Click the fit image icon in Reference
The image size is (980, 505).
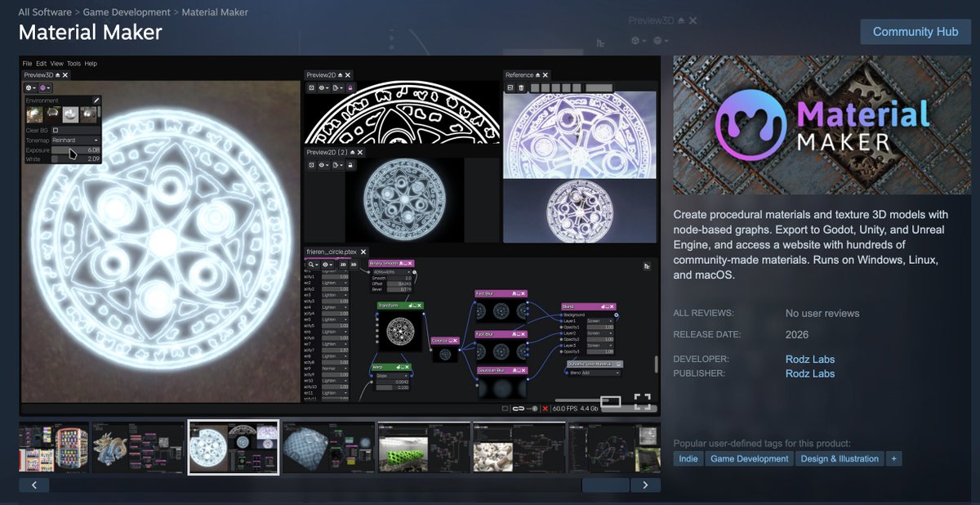coord(510,87)
